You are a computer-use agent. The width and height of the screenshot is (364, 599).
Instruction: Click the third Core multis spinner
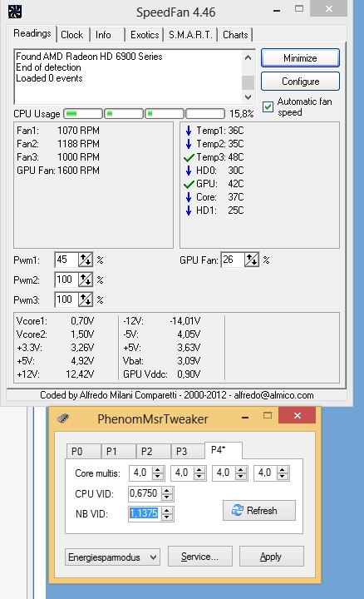point(241,473)
